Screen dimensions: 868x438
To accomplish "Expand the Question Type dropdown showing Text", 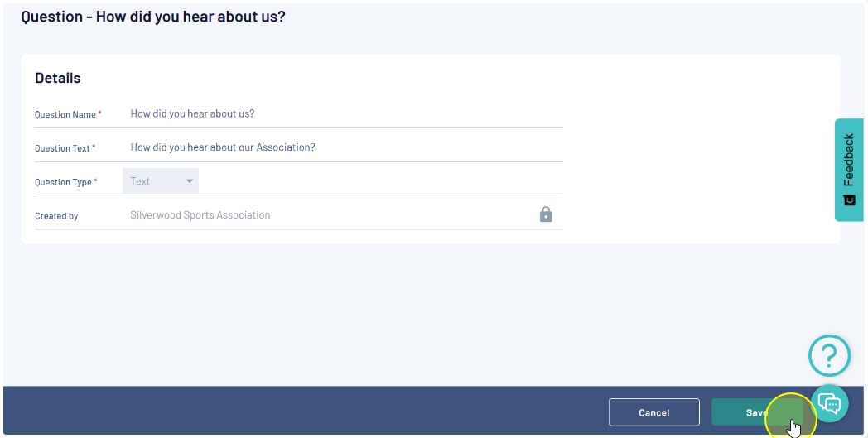I will pyautogui.click(x=160, y=181).
